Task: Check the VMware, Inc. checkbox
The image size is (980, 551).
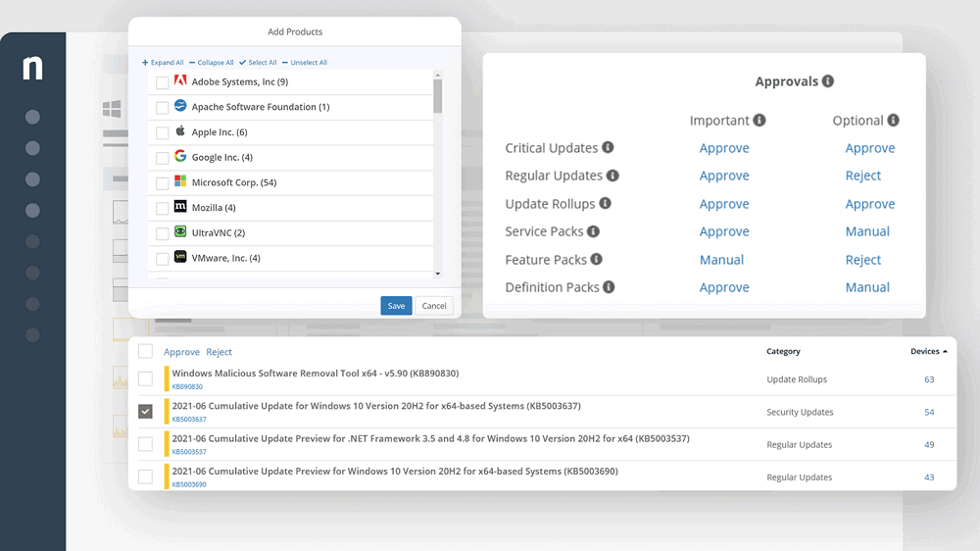Action: pyautogui.click(x=162, y=258)
